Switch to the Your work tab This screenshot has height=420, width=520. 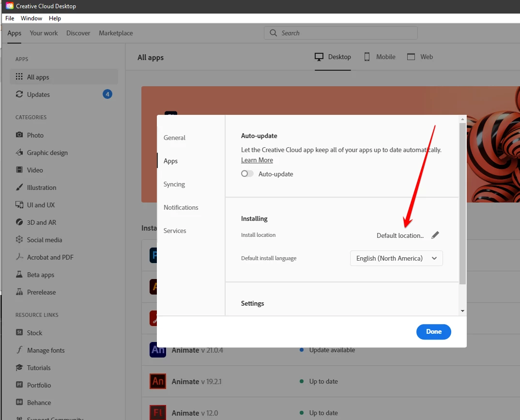44,33
